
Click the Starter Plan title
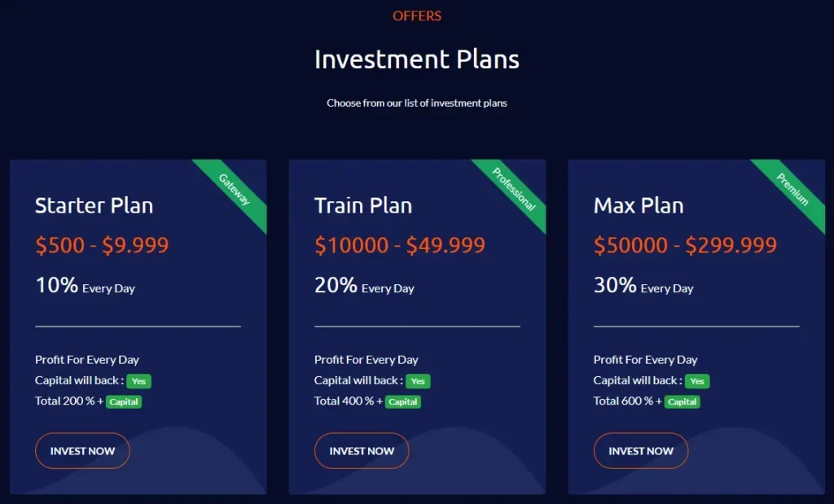tap(94, 206)
